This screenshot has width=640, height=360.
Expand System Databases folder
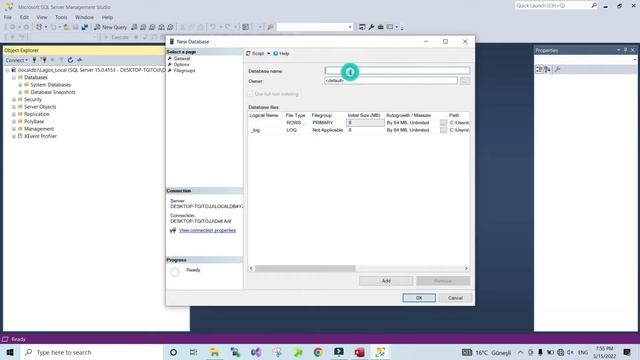point(20,85)
